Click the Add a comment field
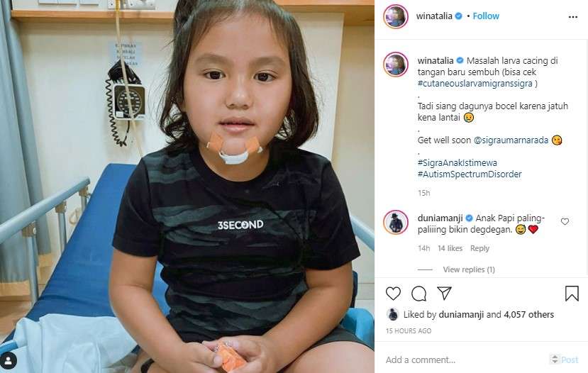 [465, 360]
